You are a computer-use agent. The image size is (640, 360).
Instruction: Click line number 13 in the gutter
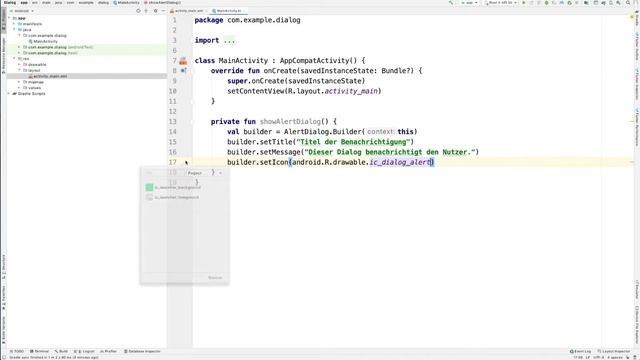(173, 122)
